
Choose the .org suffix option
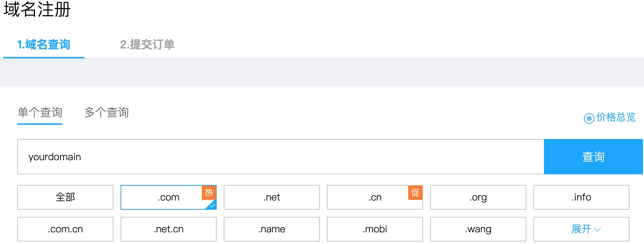(478, 197)
